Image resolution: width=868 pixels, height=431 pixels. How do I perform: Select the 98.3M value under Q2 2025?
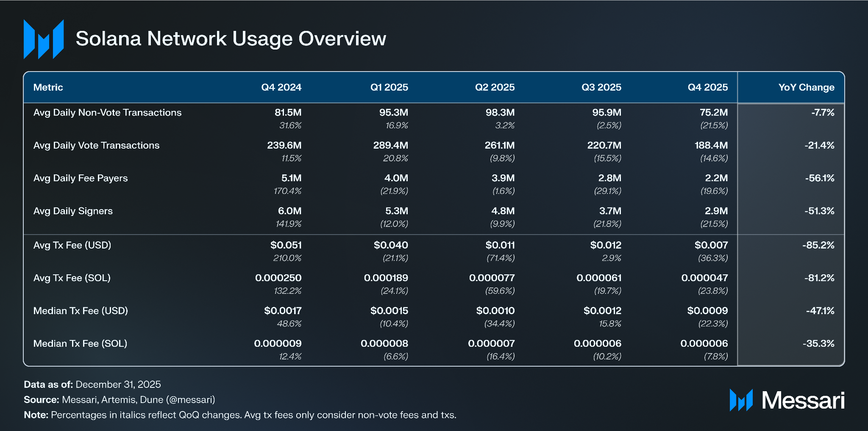click(x=500, y=113)
